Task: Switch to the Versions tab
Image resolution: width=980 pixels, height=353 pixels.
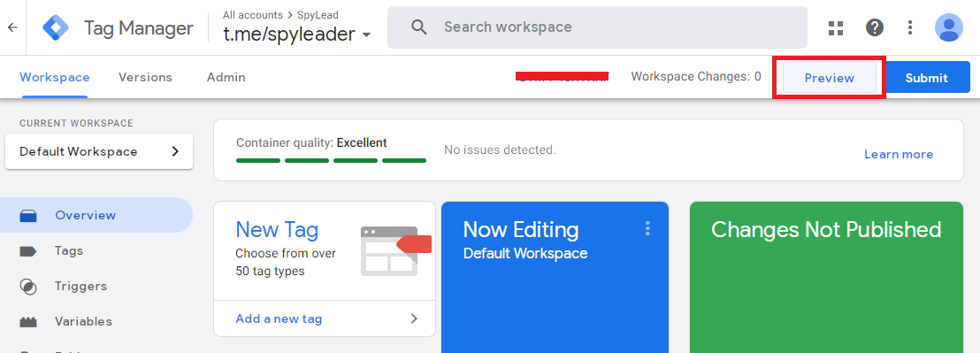Action: click(x=145, y=78)
